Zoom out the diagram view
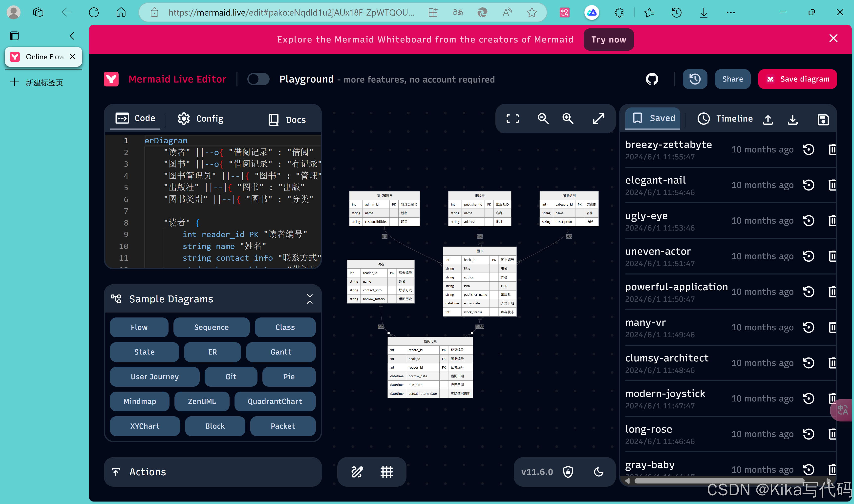The image size is (854, 504). pyautogui.click(x=543, y=119)
